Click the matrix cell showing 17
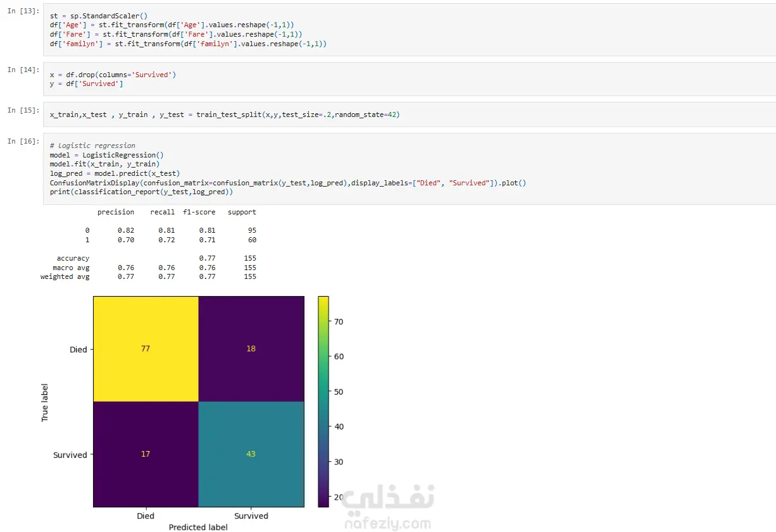 click(146, 454)
